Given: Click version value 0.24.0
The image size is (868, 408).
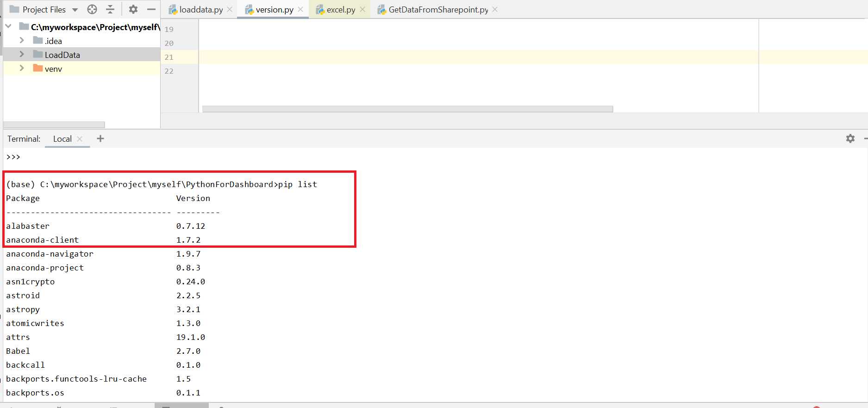Looking at the screenshot, I should (191, 282).
